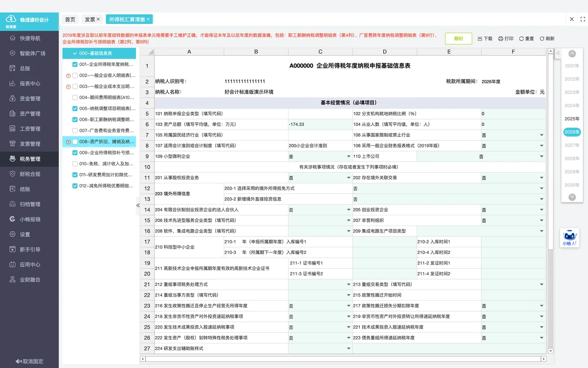Viewport: 588px width, 368px height.
Task: Click help icon beside 002 收入明细表
Action: point(68,76)
